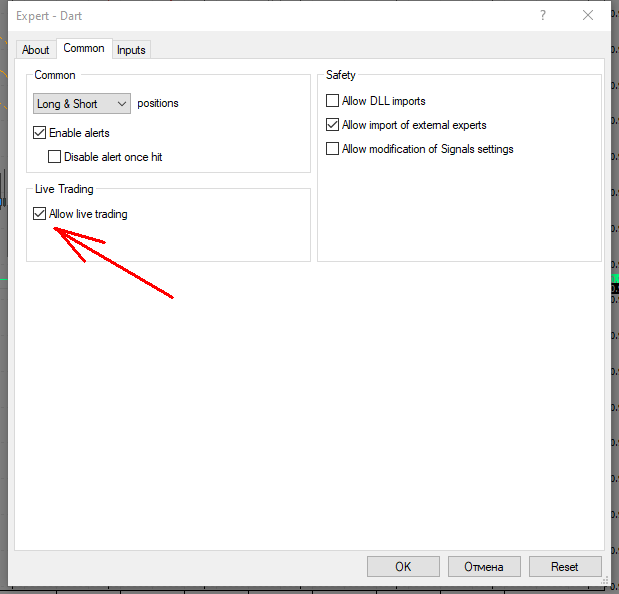The width and height of the screenshot is (619, 594).
Task: Click the dialog title 'Expert - Dart'
Action: pyautogui.click(x=49, y=16)
